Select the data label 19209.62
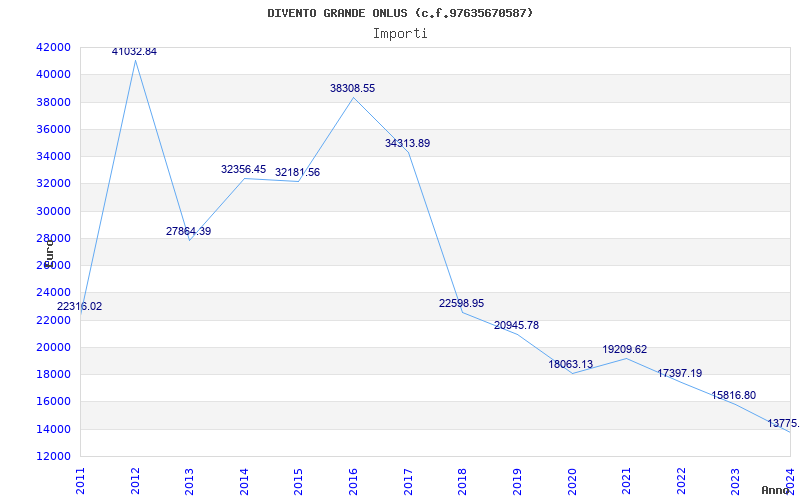This screenshot has height=500, width=800. (x=624, y=349)
